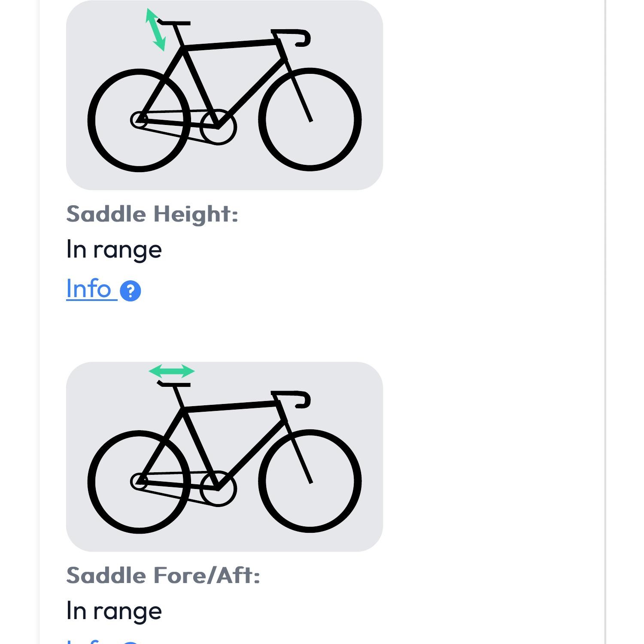Click the green saddle height adjustment arrow
The width and height of the screenshot is (644, 644).
pyautogui.click(x=155, y=30)
